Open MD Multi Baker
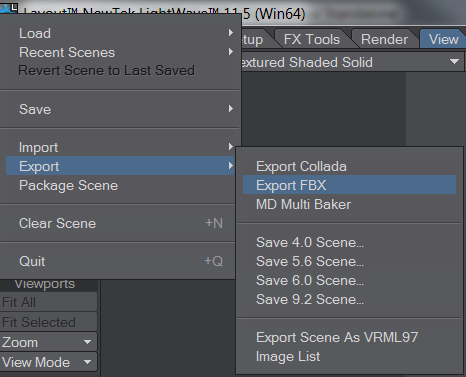The width and height of the screenshot is (466, 377). click(x=349, y=204)
